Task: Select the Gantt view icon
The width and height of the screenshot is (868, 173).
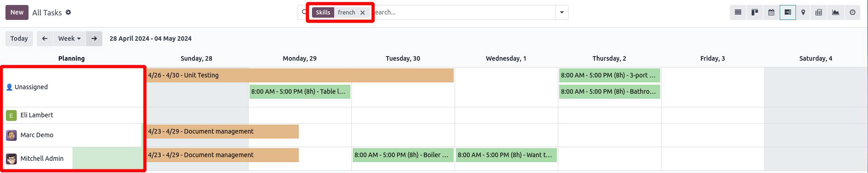Action: coord(788,12)
